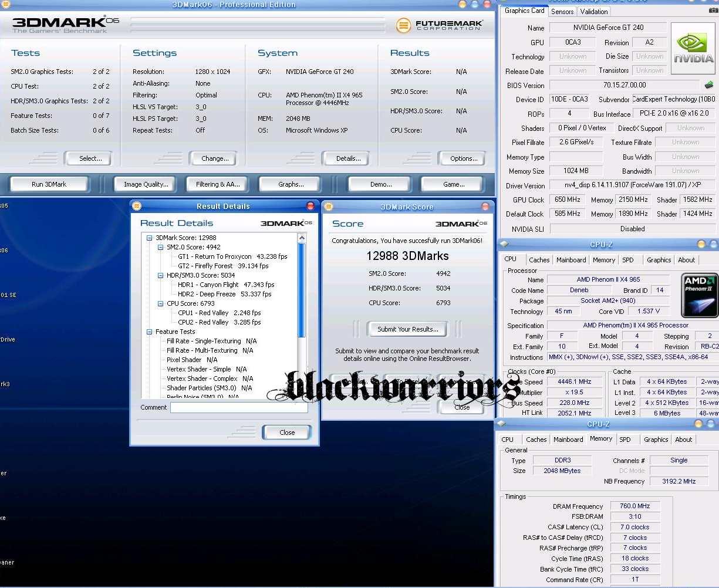Select the Graphics Card tab in GPU-Z
The width and height of the screenshot is (719, 588).
pos(524,11)
